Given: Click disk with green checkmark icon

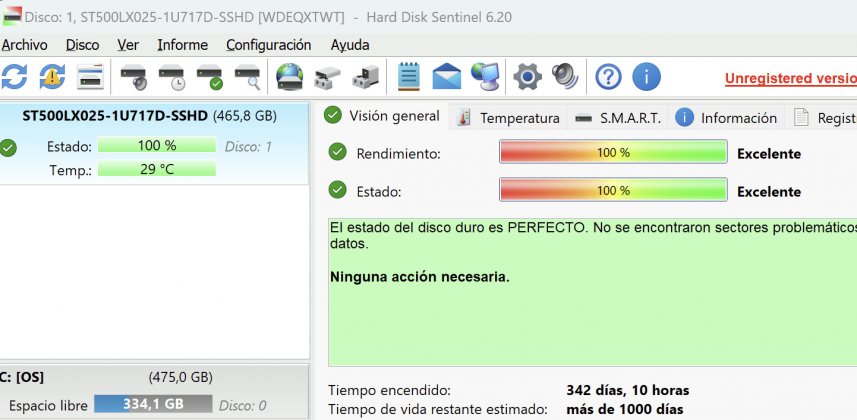Looking at the screenshot, I should tap(210, 77).
